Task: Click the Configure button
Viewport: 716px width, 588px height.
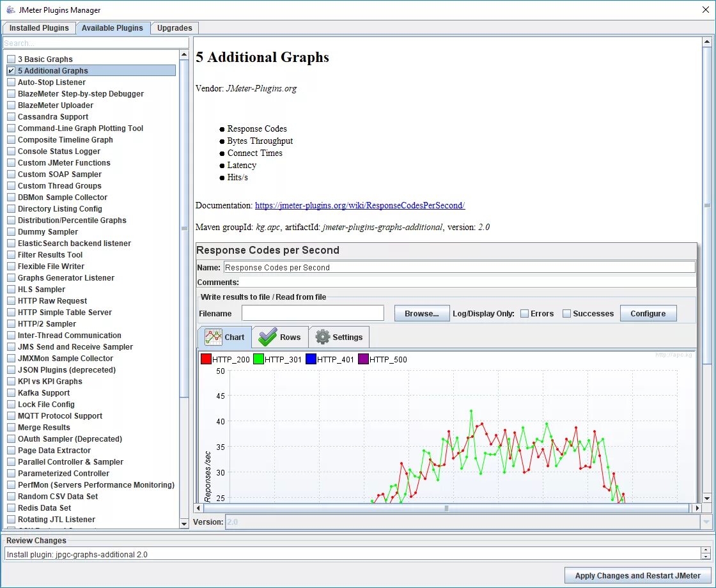Action: (x=648, y=314)
